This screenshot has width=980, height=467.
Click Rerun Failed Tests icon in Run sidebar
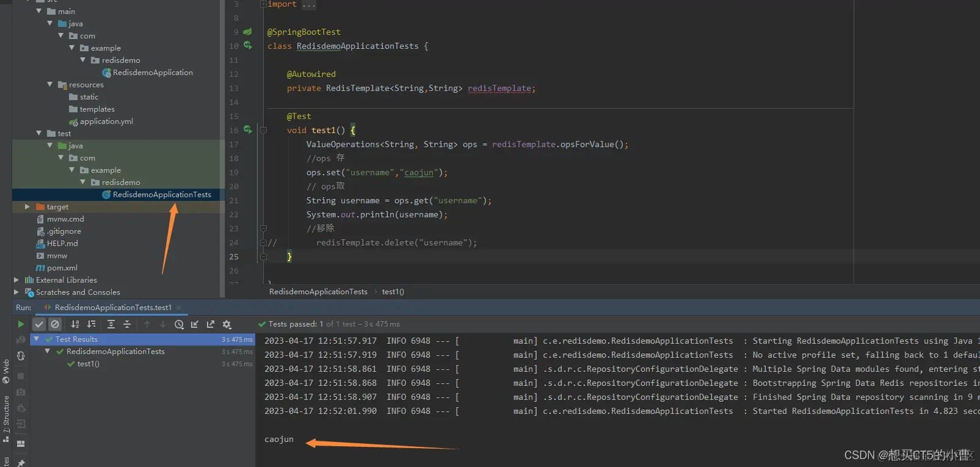coord(21,340)
